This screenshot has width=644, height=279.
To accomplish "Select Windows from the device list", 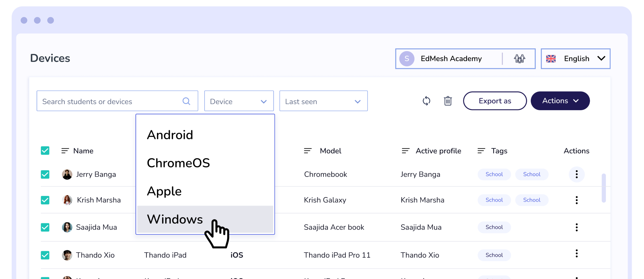I will (175, 219).
